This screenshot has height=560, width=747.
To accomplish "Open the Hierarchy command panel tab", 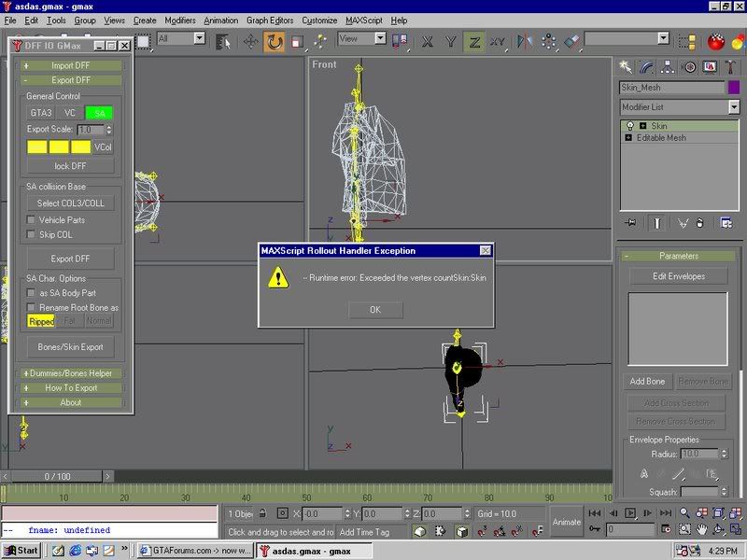I will click(668, 66).
